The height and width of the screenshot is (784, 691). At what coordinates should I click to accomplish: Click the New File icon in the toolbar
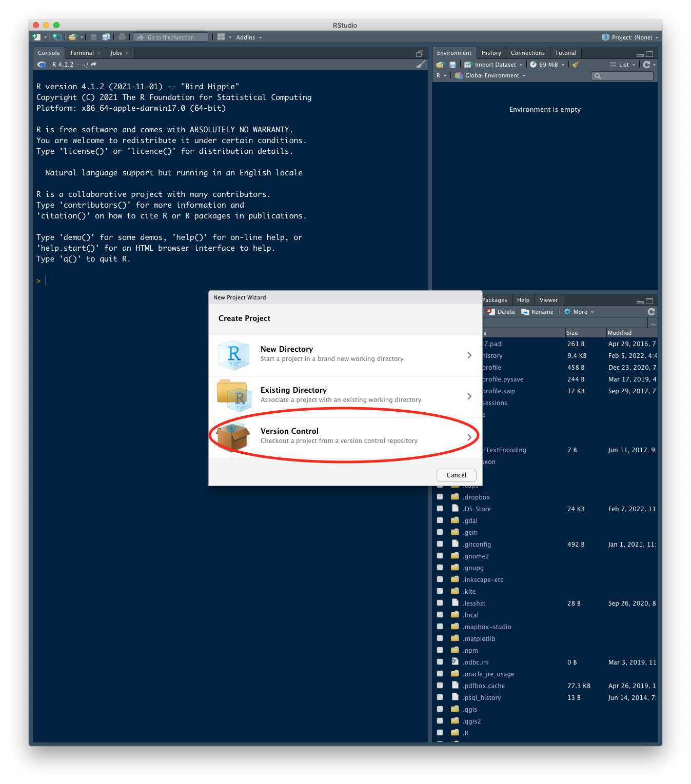pos(36,37)
